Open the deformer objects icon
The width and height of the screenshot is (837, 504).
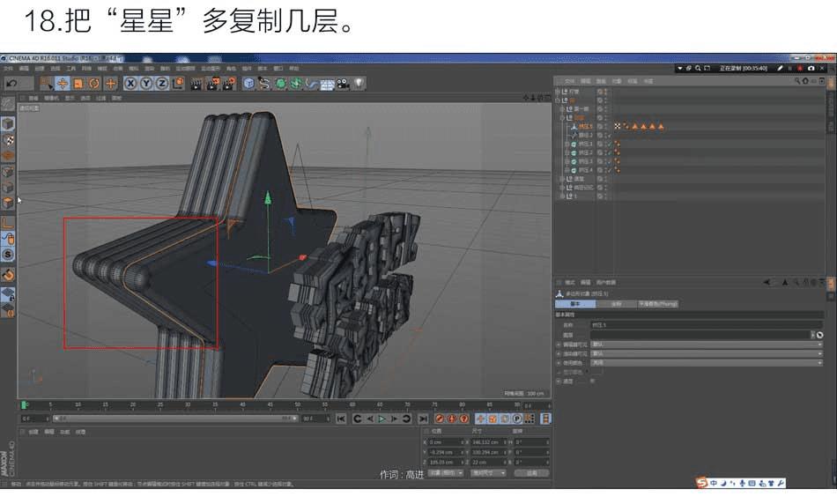[312, 84]
